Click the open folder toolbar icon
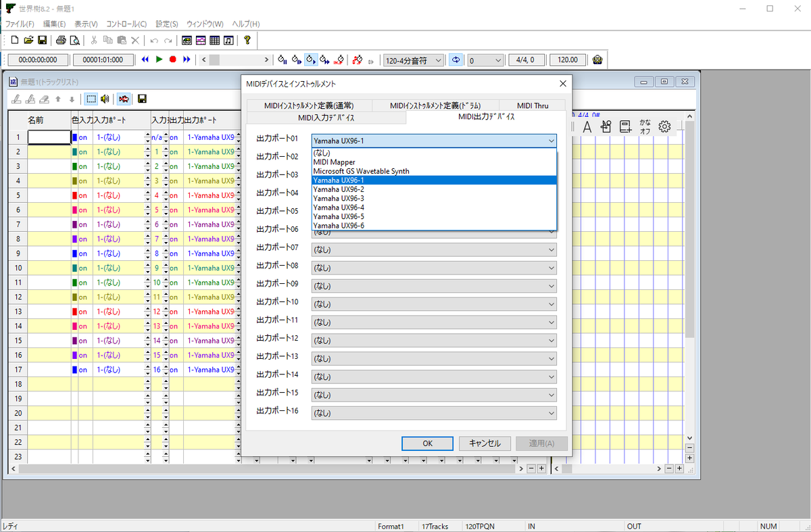The height and width of the screenshot is (532, 811). (x=28, y=41)
